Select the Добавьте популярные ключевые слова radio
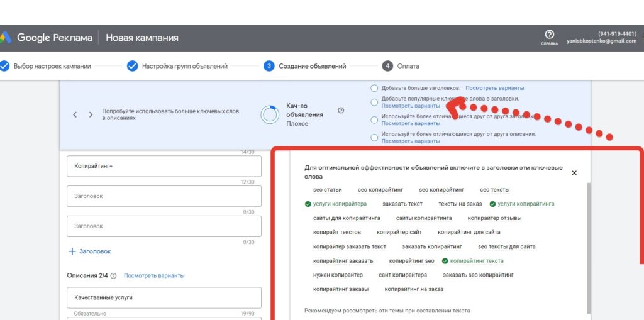Viewport: 644px width, 320px height. pyautogui.click(x=375, y=102)
